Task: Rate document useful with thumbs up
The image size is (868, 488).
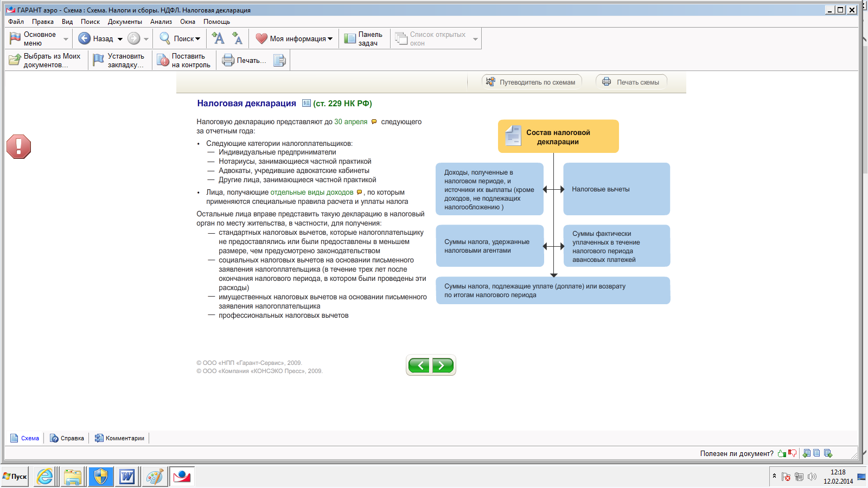Action: pyautogui.click(x=782, y=453)
